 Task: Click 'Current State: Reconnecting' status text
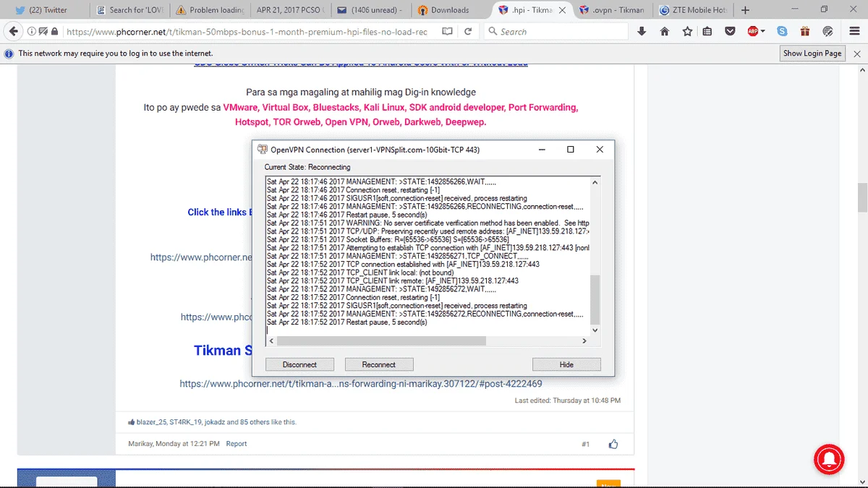pyautogui.click(x=307, y=167)
